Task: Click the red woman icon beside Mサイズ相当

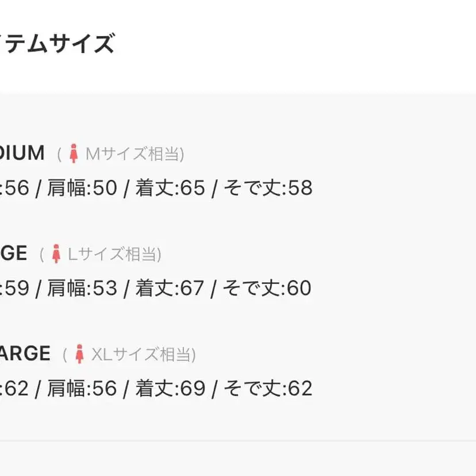Action: (x=73, y=153)
